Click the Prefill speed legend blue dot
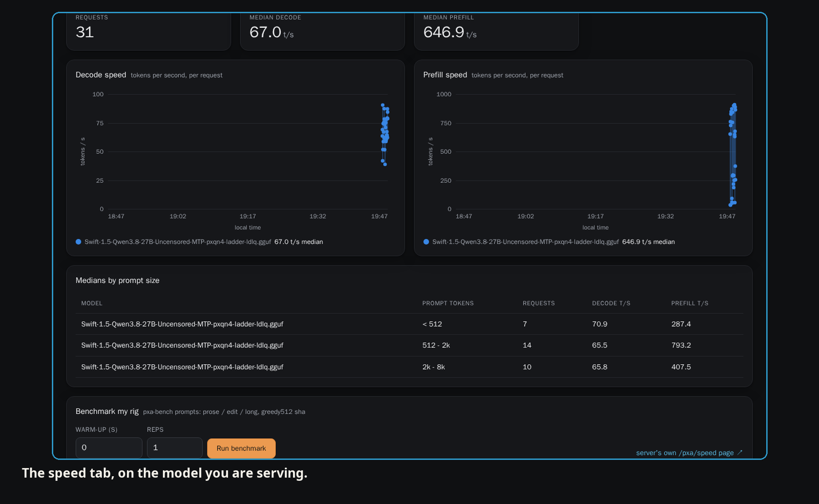The width and height of the screenshot is (819, 504). coord(426,242)
